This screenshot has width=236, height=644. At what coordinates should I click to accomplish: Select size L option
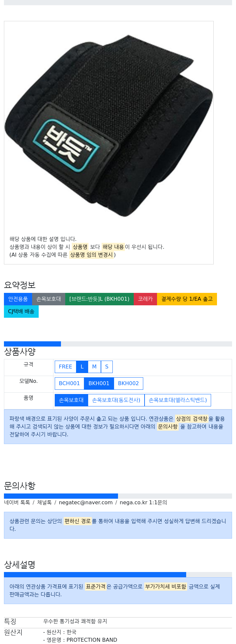82,367
